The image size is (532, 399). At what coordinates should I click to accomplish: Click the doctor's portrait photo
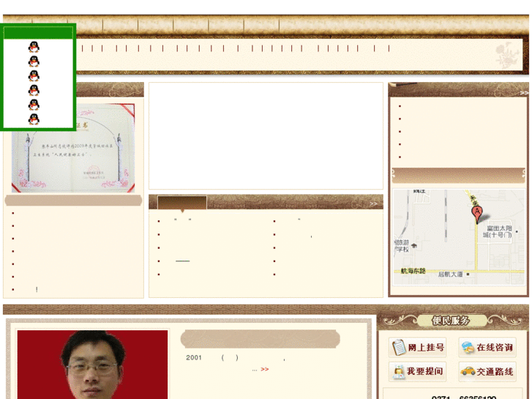pos(92,365)
